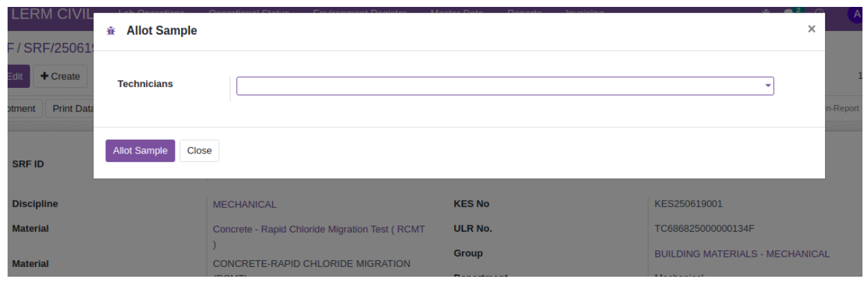Open the Operational Status menu
The height and width of the screenshot is (285, 868).
click(x=248, y=12)
